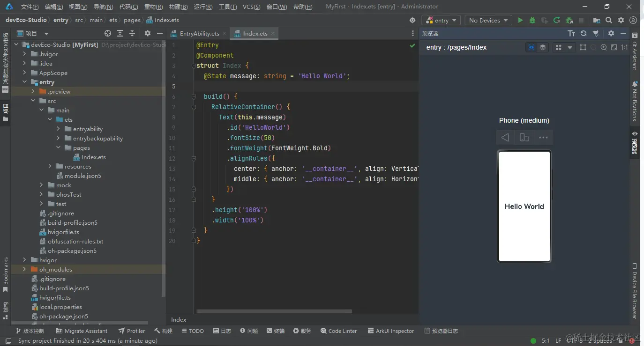Screen dimensions: 644x346
Task: Toggle tool windows quick access icon
Action: (x=8, y=341)
